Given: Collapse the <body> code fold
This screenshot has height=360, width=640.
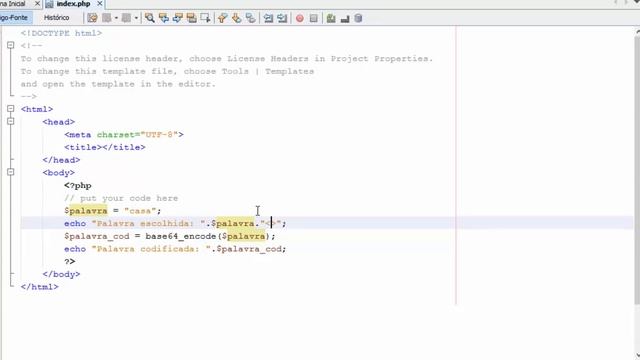Looking at the screenshot, I should coord(11,172).
